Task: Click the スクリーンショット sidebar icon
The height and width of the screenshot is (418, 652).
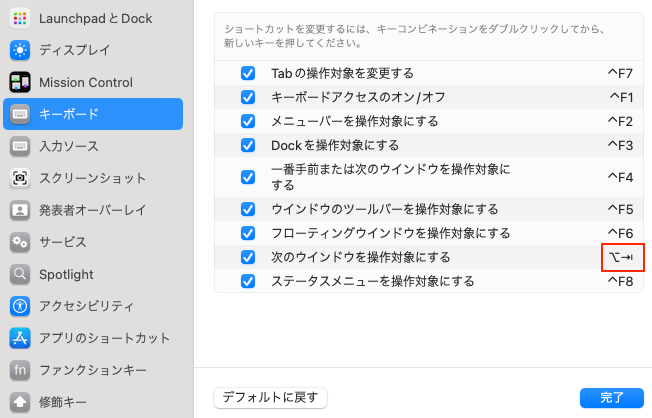Action: click(x=21, y=178)
